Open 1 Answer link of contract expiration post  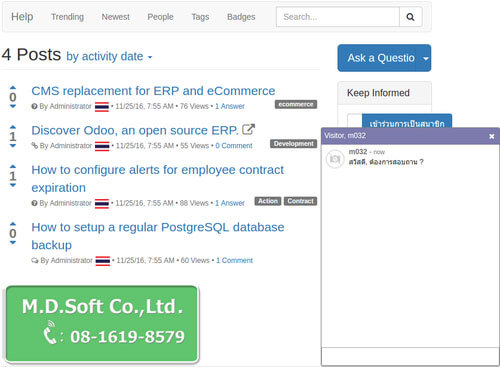click(230, 203)
